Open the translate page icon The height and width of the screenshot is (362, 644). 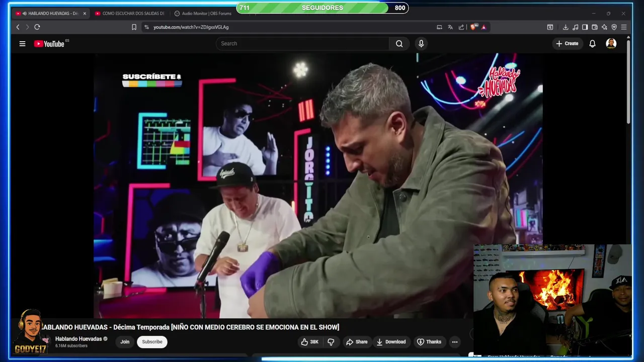450,27
